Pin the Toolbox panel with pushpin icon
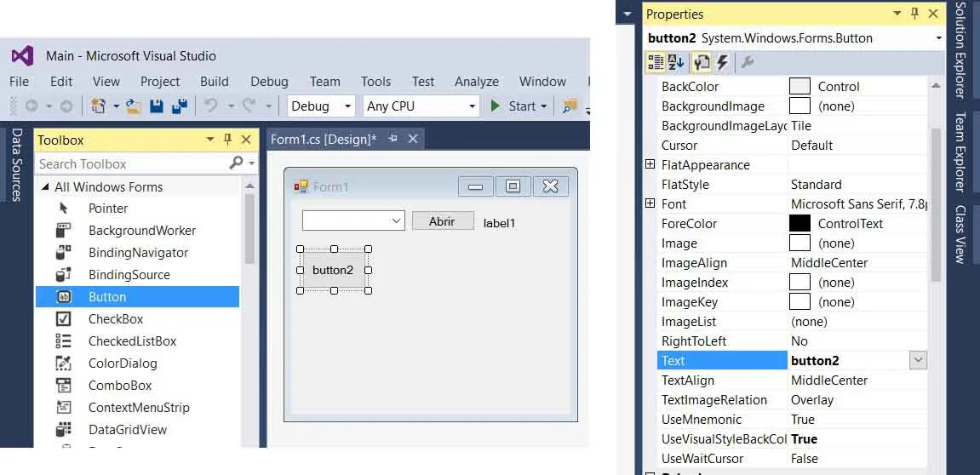The width and height of the screenshot is (980, 475). coord(228,140)
